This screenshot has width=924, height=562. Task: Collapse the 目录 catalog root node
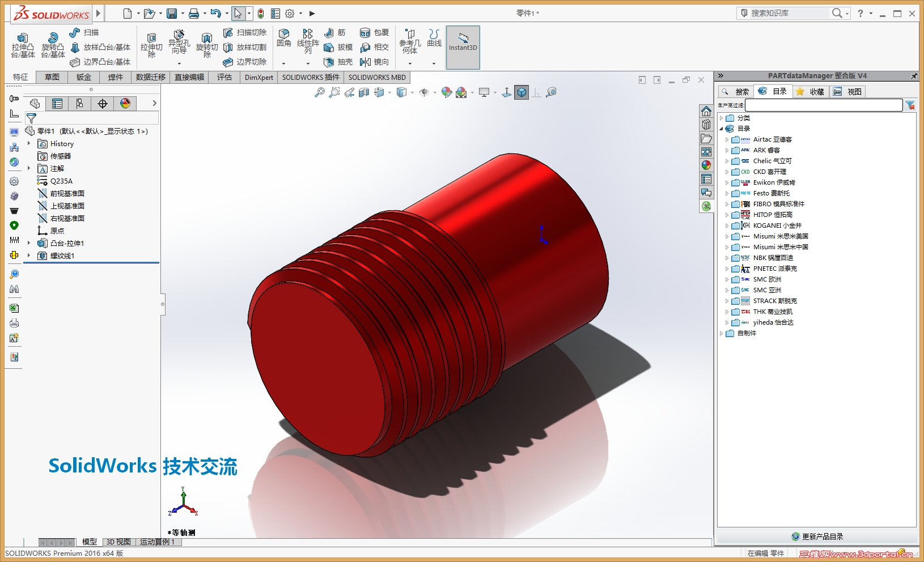[721, 129]
